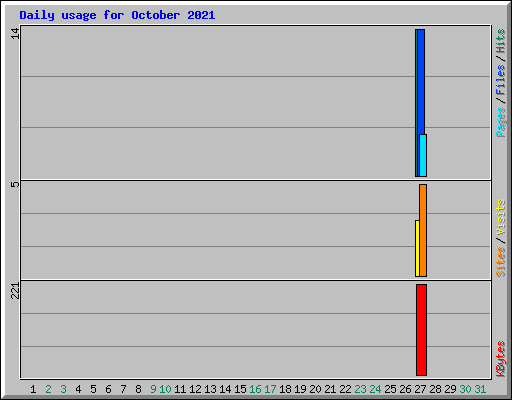The image size is (512, 400).
Task: Click the orange Sites bar on day 27
Action: (423, 230)
